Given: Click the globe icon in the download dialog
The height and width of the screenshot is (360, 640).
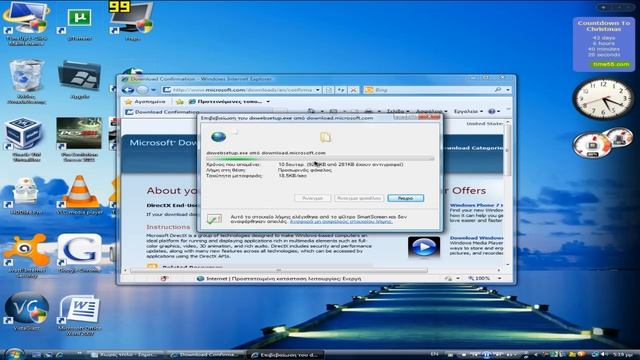Looking at the screenshot, I should pos(218,136).
